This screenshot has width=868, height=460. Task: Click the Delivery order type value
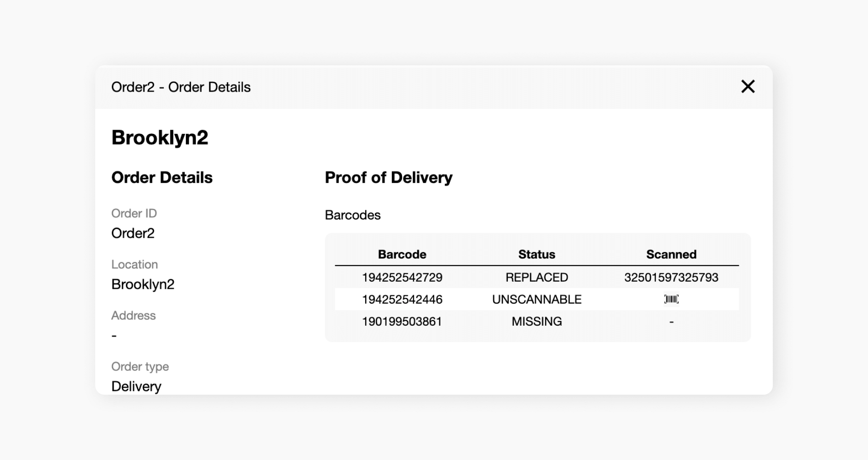136,386
